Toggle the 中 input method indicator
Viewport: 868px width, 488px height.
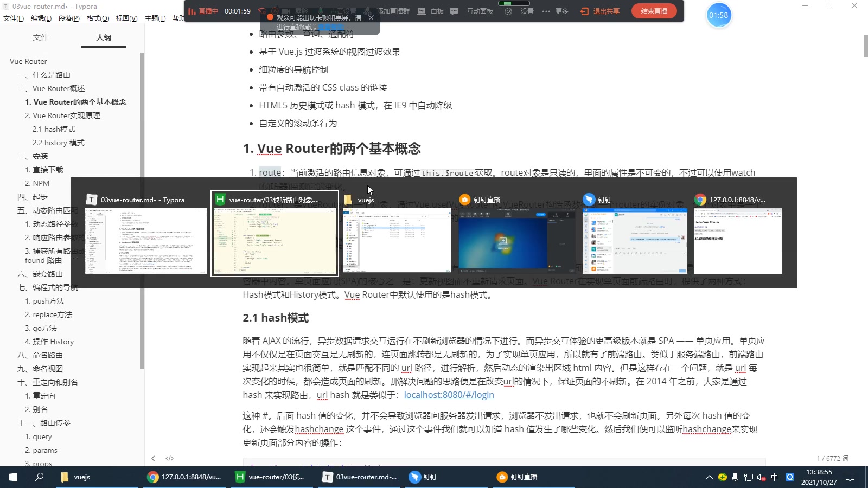point(774,477)
